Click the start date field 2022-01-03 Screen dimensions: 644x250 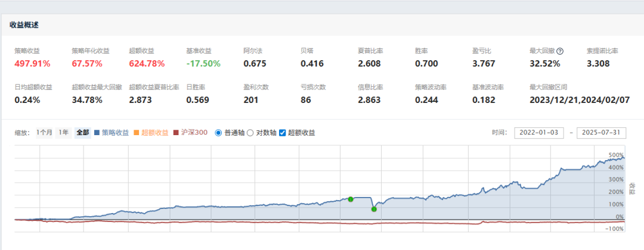pos(539,133)
